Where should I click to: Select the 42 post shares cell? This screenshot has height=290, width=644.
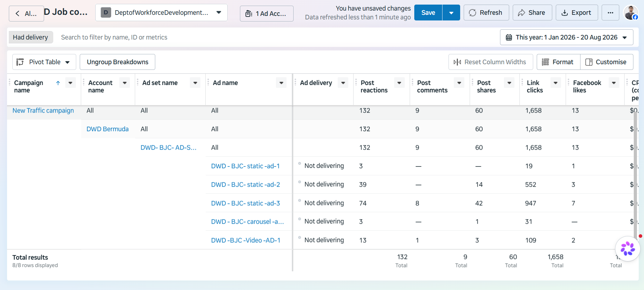click(x=479, y=203)
